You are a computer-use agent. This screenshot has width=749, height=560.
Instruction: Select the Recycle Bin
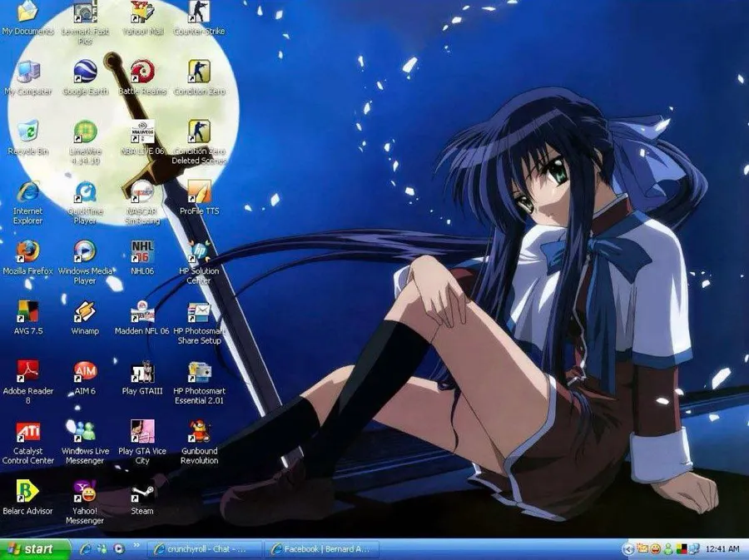tap(27, 138)
